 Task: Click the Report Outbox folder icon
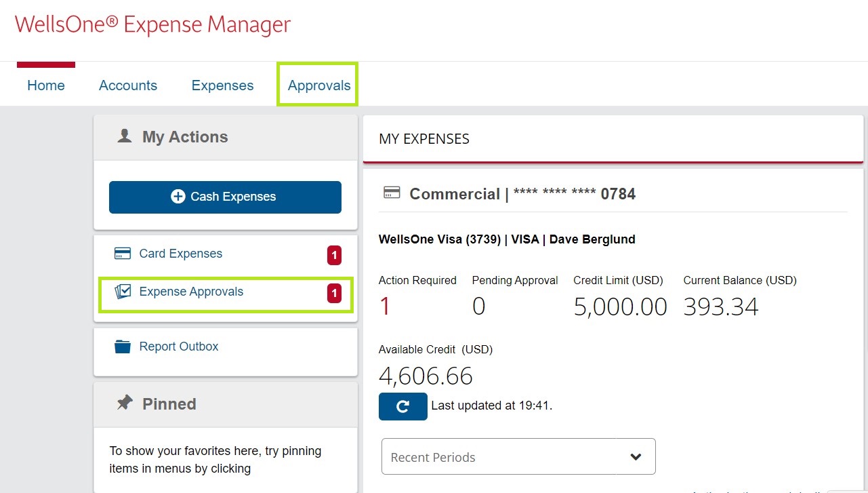click(x=123, y=347)
